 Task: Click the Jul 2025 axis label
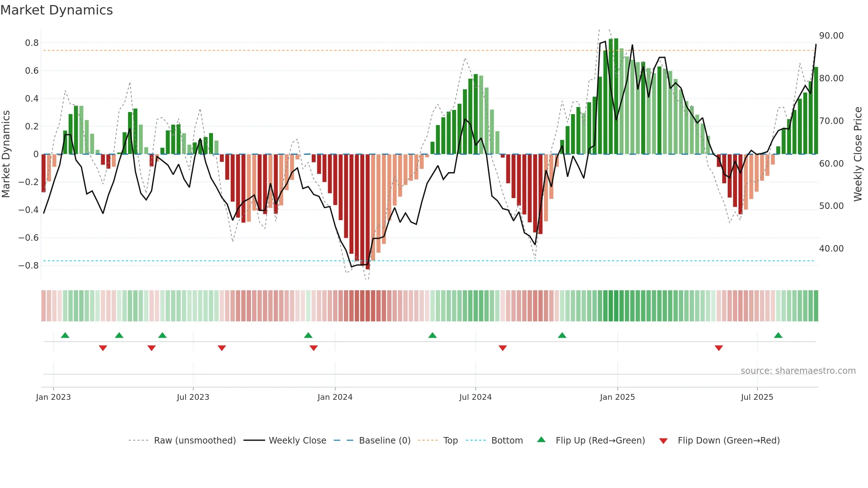point(757,397)
